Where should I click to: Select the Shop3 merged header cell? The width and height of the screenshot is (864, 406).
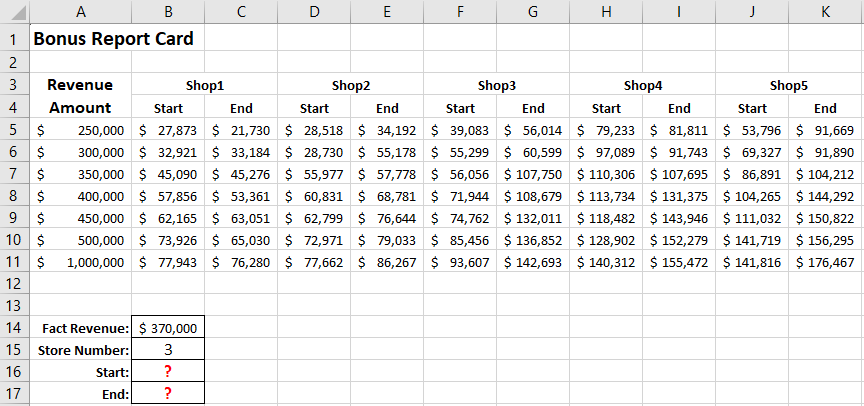tap(497, 85)
